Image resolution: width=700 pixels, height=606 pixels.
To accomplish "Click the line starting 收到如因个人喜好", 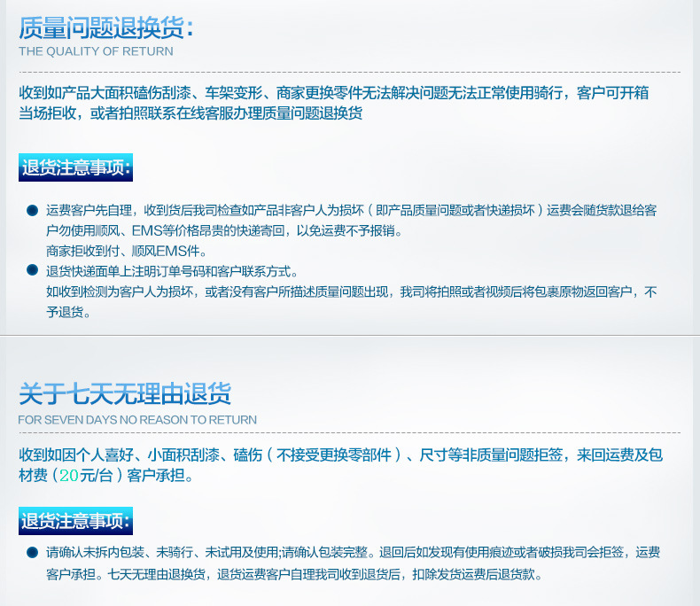I will click(340, 454).
